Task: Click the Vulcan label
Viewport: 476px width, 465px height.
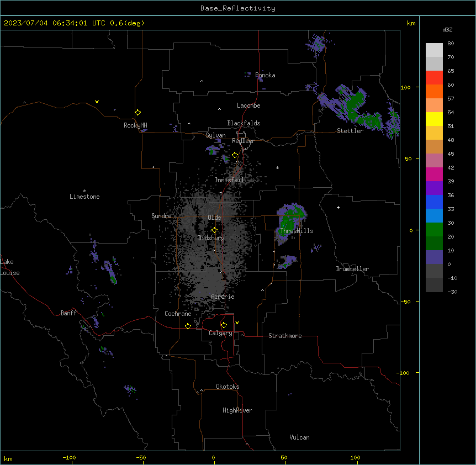Action: 300,437
